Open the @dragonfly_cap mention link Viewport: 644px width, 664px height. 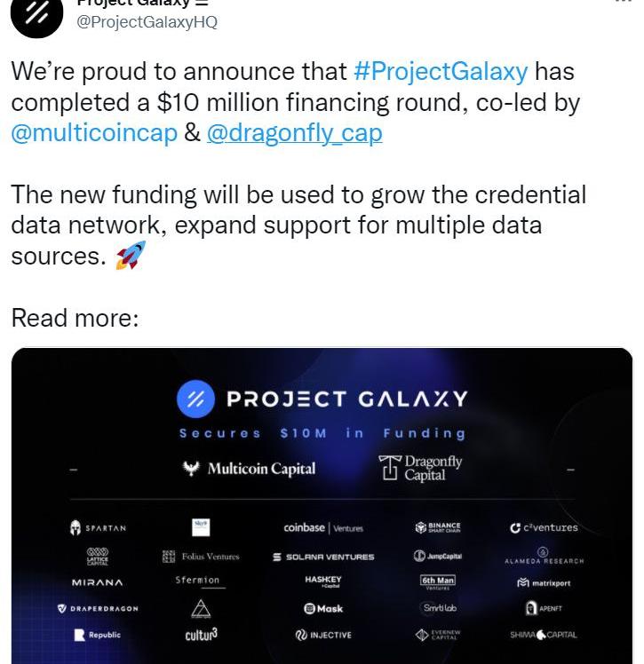click(x=294, y=133)
